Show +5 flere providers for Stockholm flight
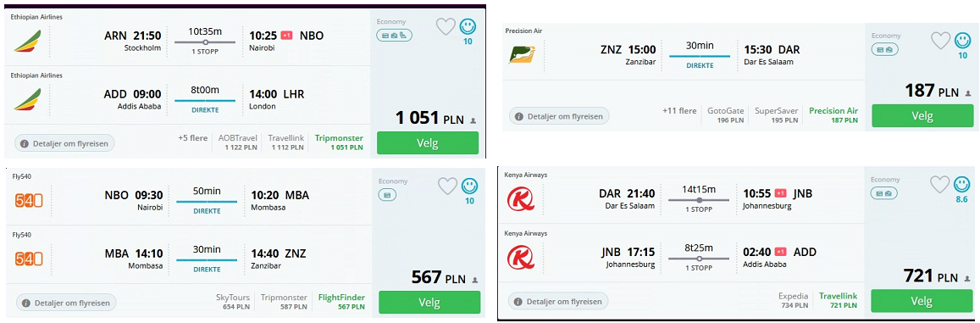Screen dimensions: 980x323 point(192,137)
